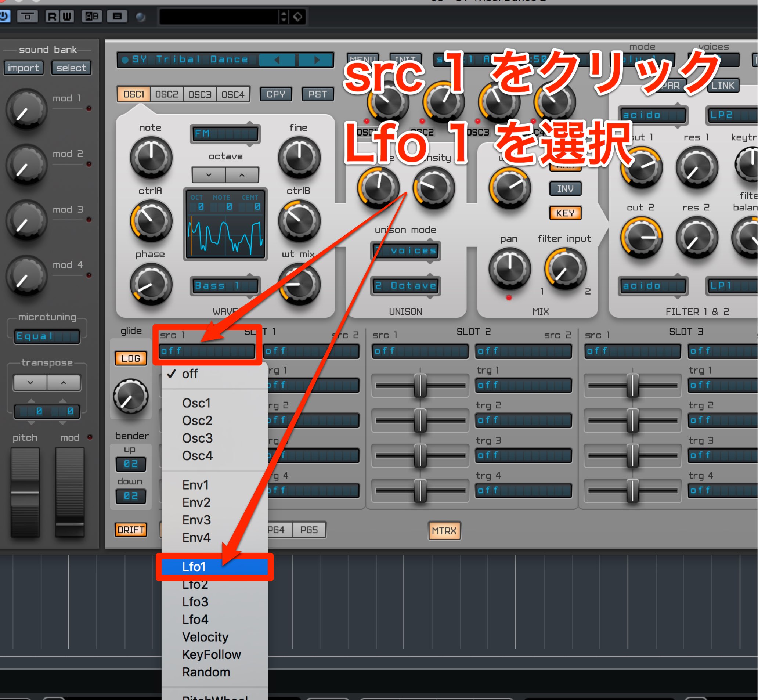Toggle the DRIFT button

click(x=131, y=530)
